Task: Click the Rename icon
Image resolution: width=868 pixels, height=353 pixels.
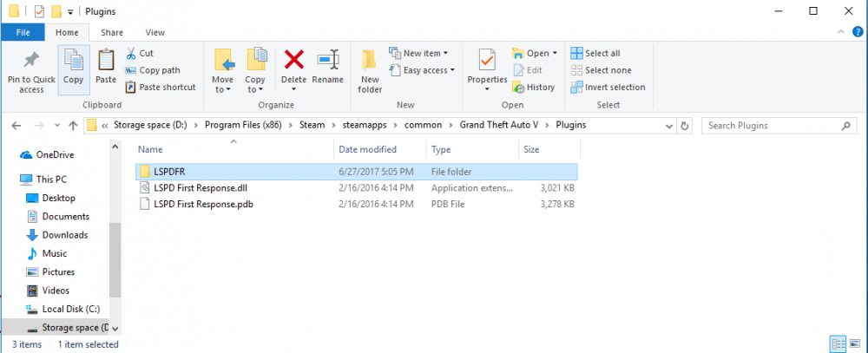Action: pyautogui.click(x=328, y=60)
